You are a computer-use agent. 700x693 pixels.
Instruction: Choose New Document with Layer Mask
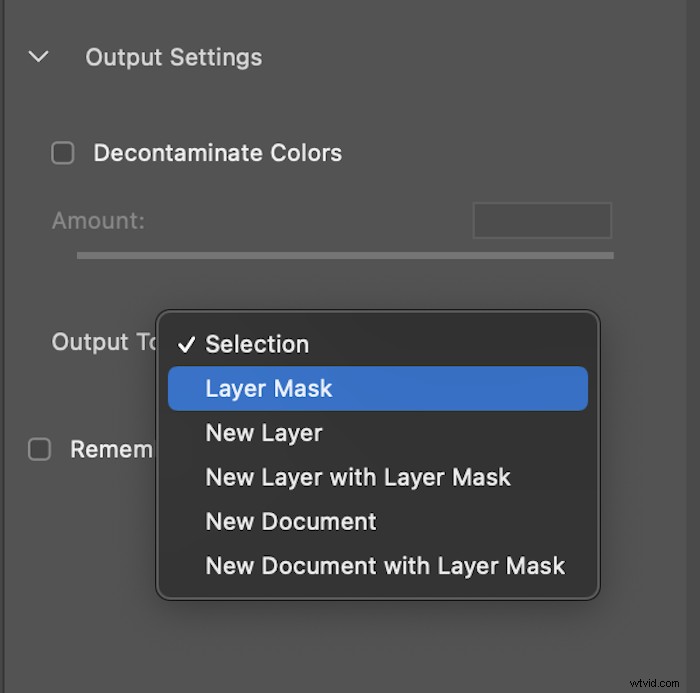(385, 566)
